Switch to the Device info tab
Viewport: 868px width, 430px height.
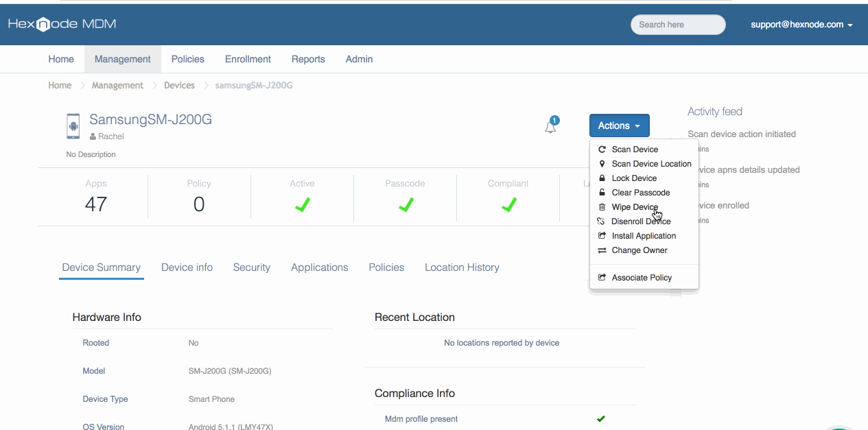pos(187,267)
